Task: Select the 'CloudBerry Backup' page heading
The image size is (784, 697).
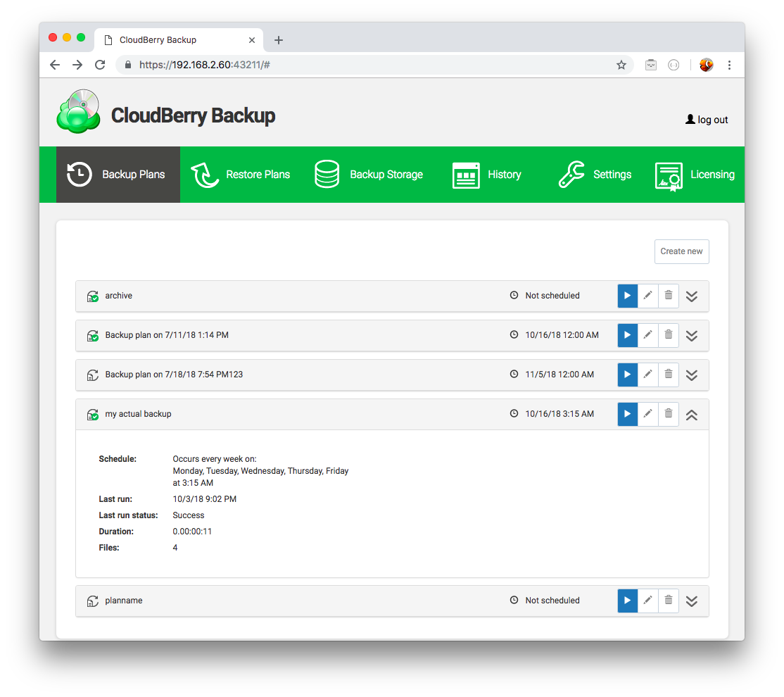Action: point(193,115)
